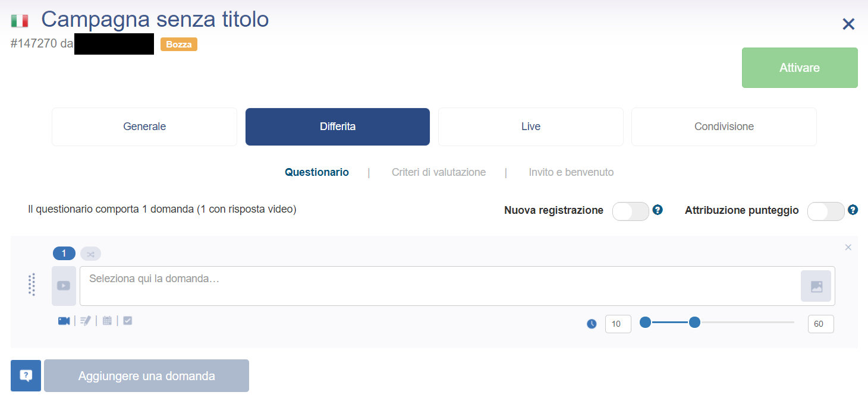
Task: Enable the Nuova registrazione switch
Action: pos(630,211)
